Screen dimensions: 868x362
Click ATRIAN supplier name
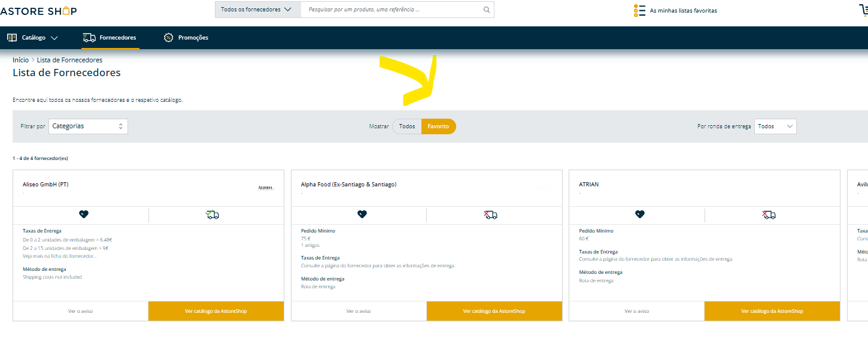[x=589, y=185]
